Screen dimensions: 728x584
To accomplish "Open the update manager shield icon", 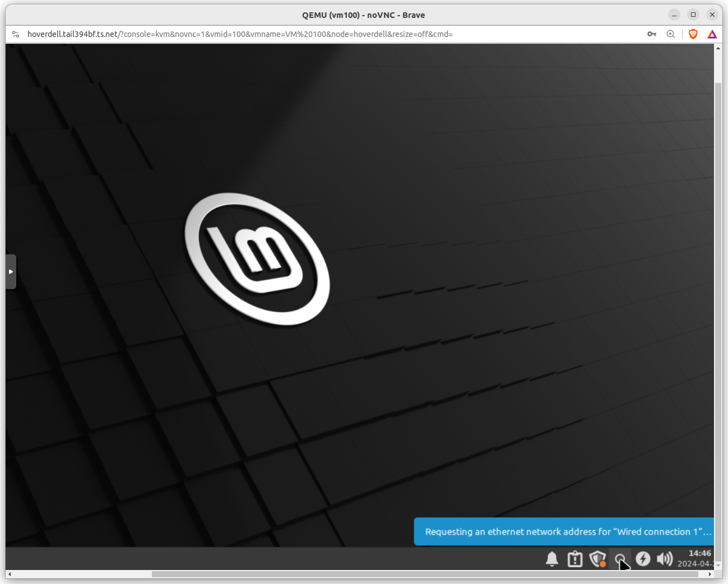I will 598,559.
